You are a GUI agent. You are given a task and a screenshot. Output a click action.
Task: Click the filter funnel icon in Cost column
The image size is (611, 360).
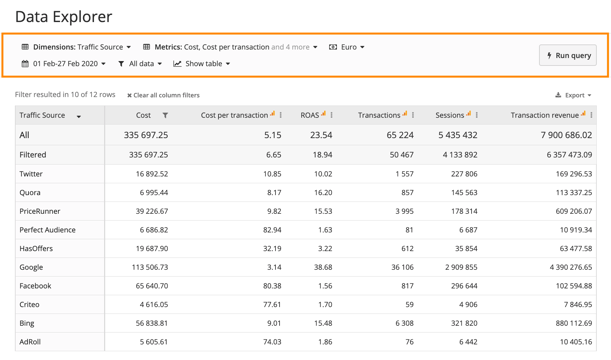165,115
